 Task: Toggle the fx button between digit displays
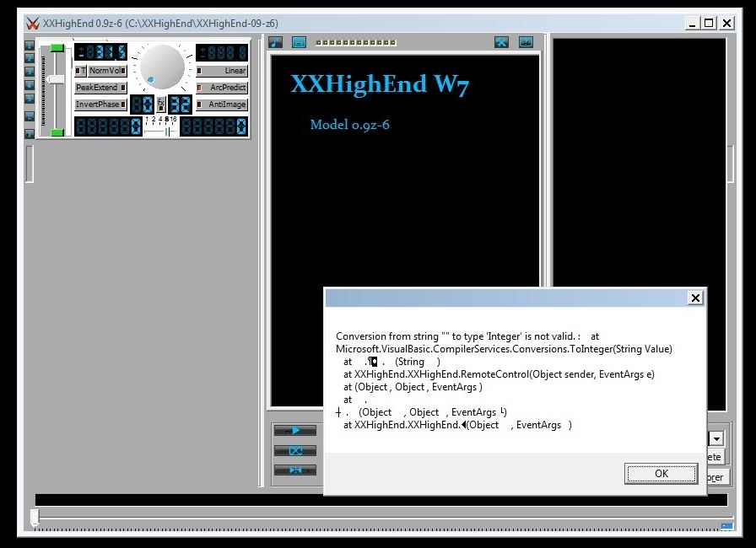click(161, 104)
